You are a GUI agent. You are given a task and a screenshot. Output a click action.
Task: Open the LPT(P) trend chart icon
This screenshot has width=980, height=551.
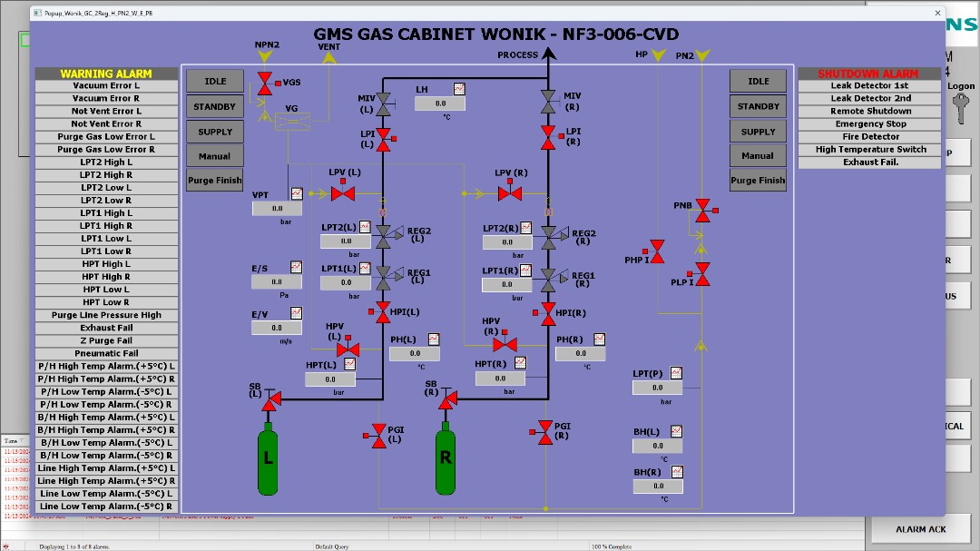(x=676, y=373)
